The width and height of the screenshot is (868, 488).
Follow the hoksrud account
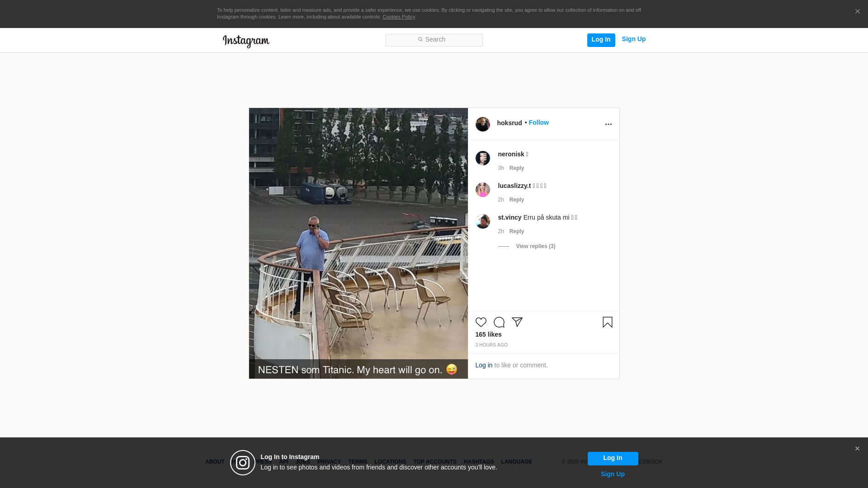point(538,122)
